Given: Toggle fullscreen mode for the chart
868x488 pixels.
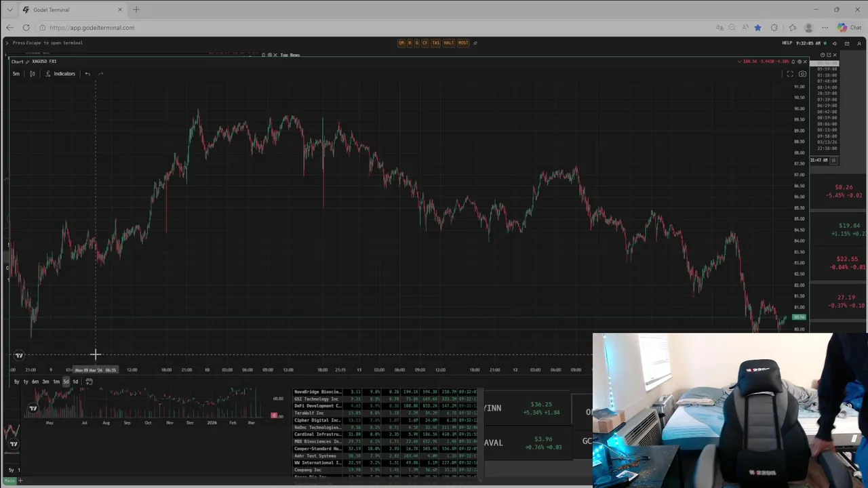Looking at the screenshot, I should click(790, 73).
